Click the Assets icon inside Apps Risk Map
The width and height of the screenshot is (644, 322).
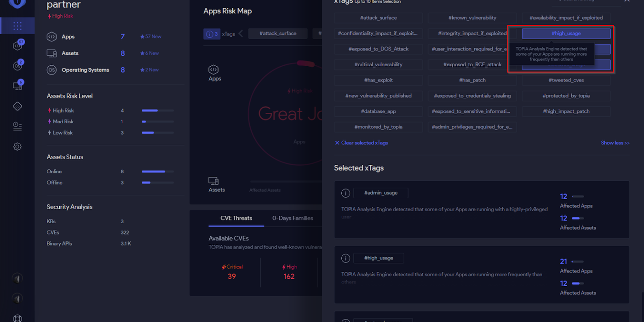(x=213, y=181)
